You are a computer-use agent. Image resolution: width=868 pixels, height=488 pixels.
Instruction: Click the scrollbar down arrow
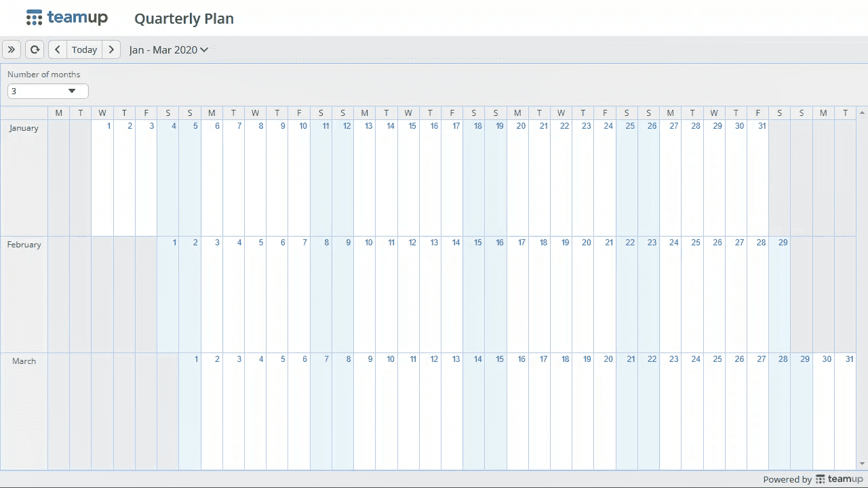(x=863, y=464)
